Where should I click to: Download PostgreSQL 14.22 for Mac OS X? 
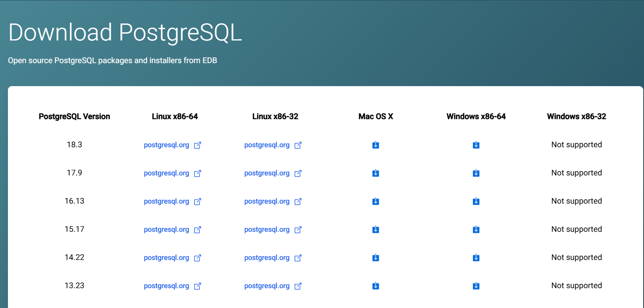point(376,258)
